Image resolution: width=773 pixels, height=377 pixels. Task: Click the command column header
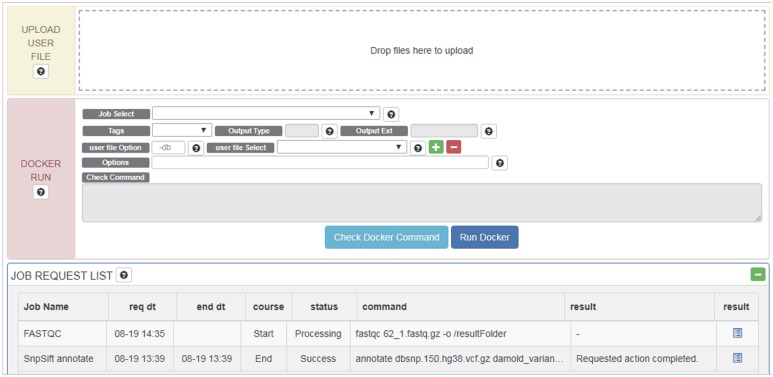pyautogui.click(x=461, y=307)
